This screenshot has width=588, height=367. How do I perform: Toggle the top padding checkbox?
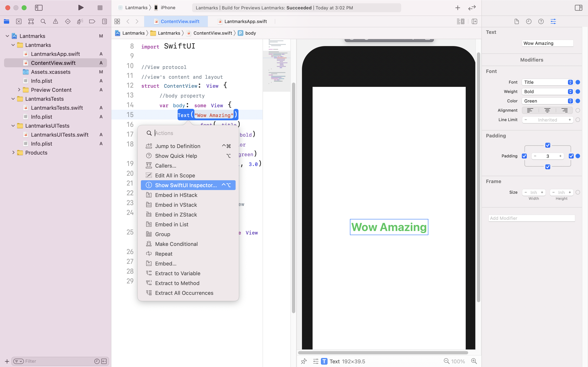548,145
